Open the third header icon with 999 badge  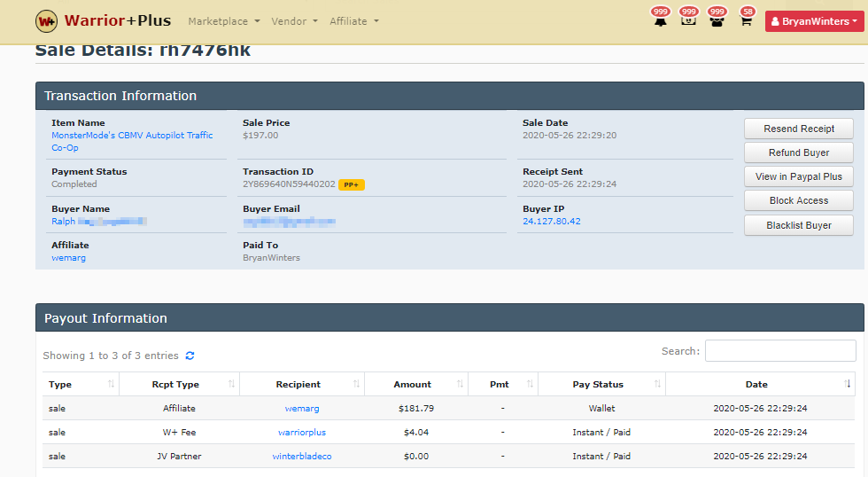(717, 21)
